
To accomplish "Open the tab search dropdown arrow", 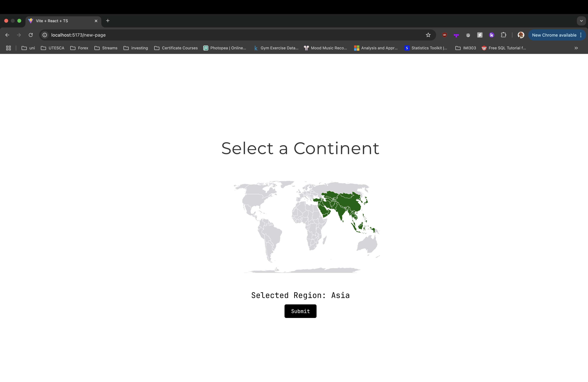I will [581, 21].
